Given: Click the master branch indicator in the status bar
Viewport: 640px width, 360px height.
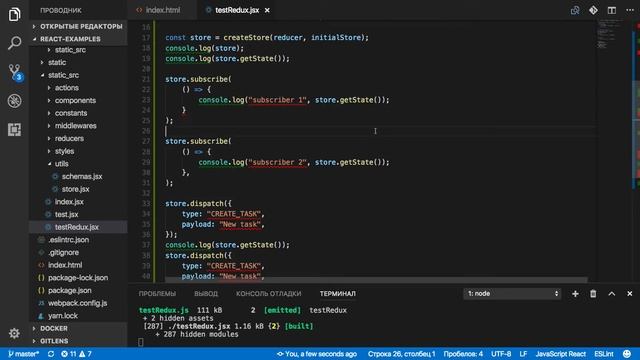Looking at the screenshot, I should pyautogui.click(x=23, y=354).
